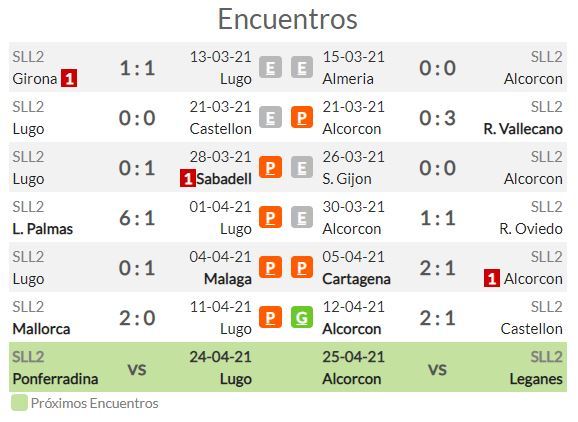Image resolution: width=578 pixels, height=422 pixels.
Task: Click the green Próximos Encuentros legend swatch
Action: pos(19,402)
